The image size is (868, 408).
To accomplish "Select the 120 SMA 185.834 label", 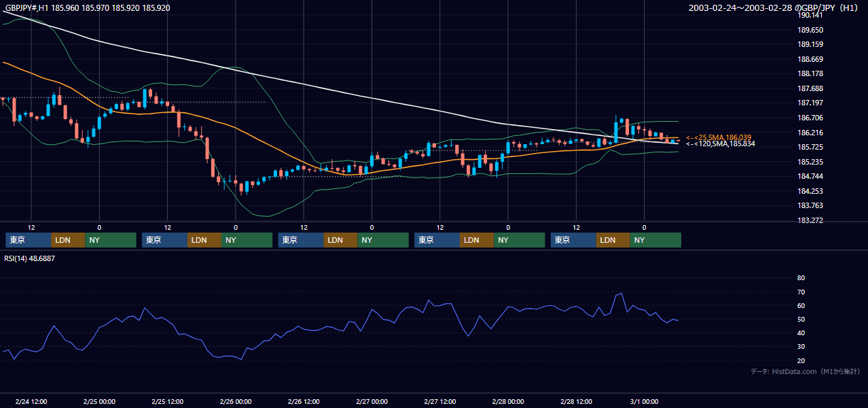I will [x=720, y=143].
